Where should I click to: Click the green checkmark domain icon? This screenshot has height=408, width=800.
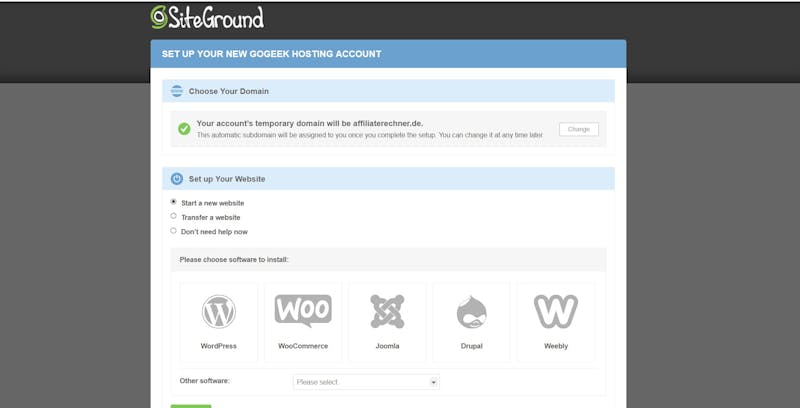[184, 129]
